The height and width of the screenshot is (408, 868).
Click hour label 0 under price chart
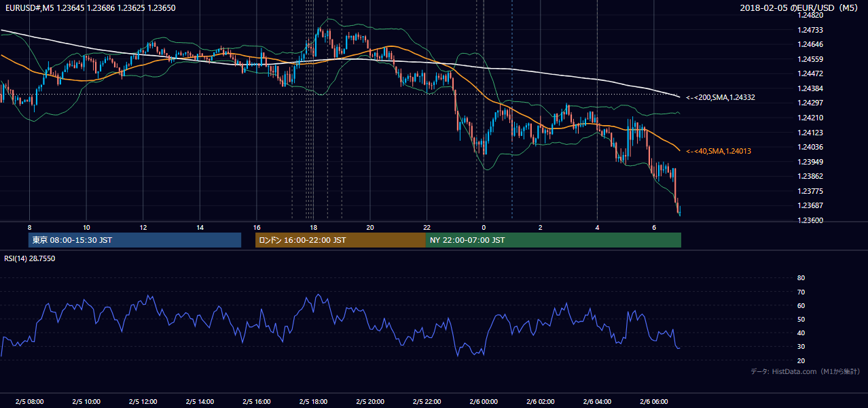pos(484,227)
